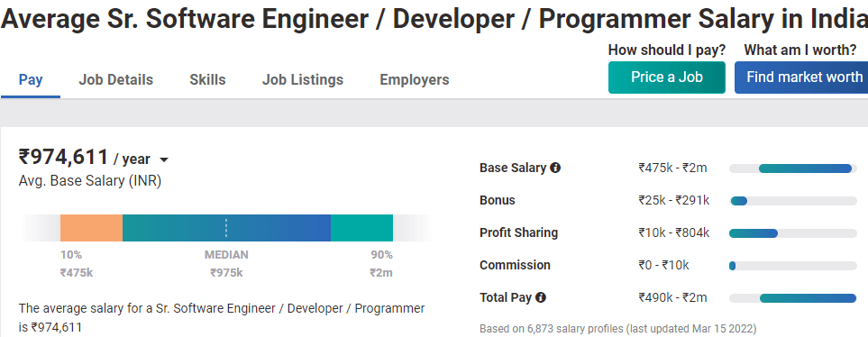Click the Base Salary range bar
868x337 pixels.
[x=792, y=168]
